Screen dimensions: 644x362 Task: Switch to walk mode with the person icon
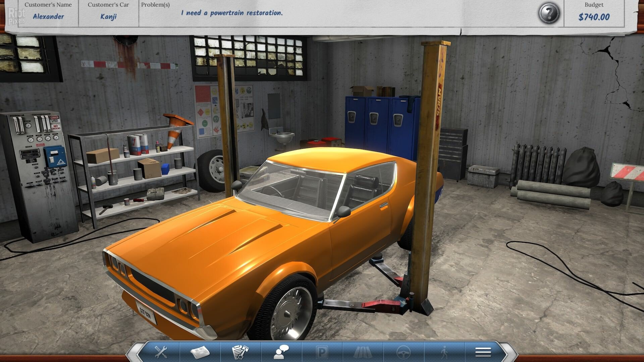click(x=443, y=352)
